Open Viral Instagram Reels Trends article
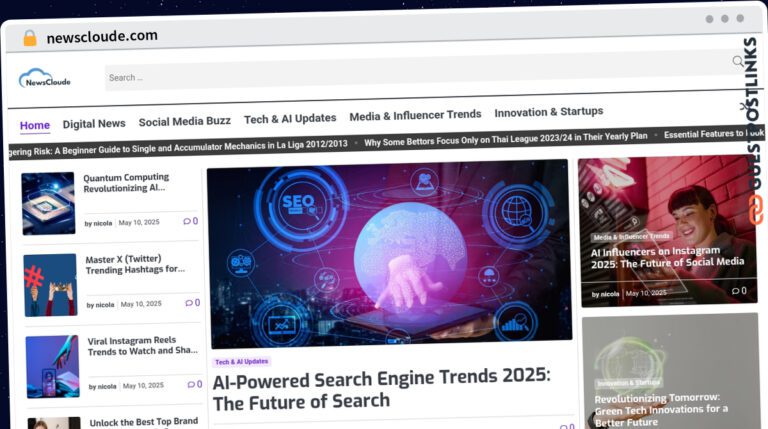768x429 pixels. (x=143, y=346)
